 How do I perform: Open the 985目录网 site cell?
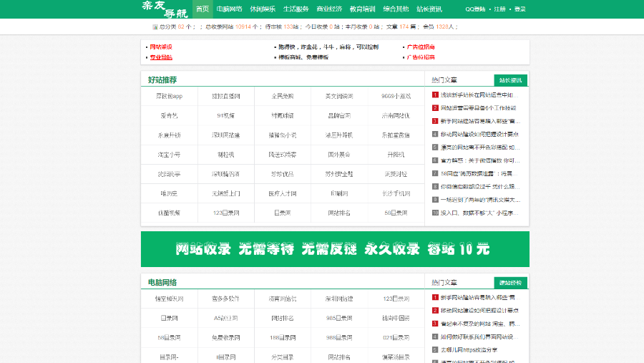pyautogui.click(x=339, y=318)
